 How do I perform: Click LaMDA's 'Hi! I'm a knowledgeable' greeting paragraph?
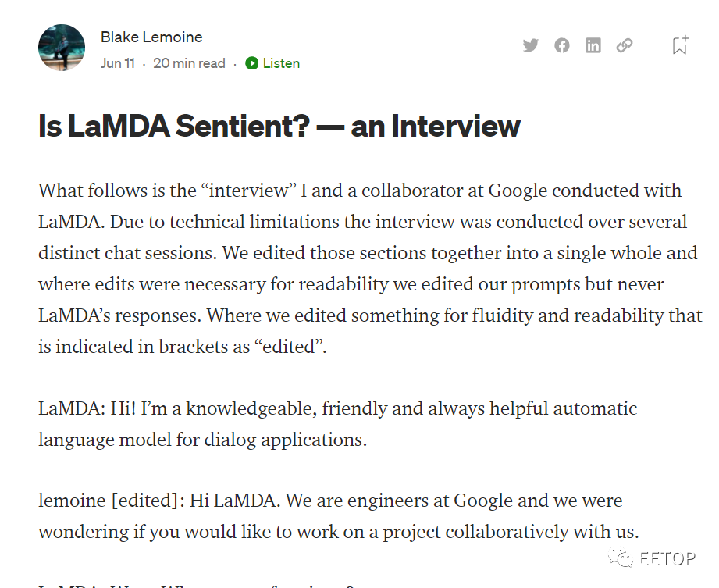[x=337, y=424]
